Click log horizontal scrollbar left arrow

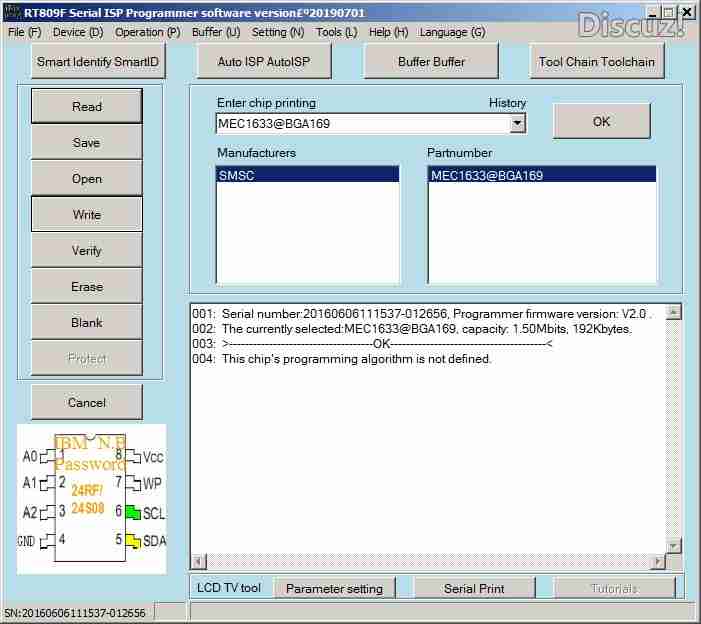(199, 561)
